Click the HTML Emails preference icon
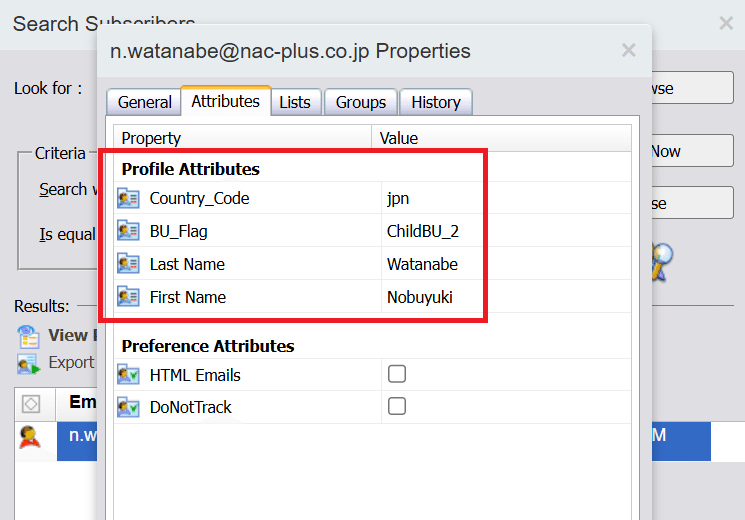This screenshot has height=520, width=745. tap(128, 375)
